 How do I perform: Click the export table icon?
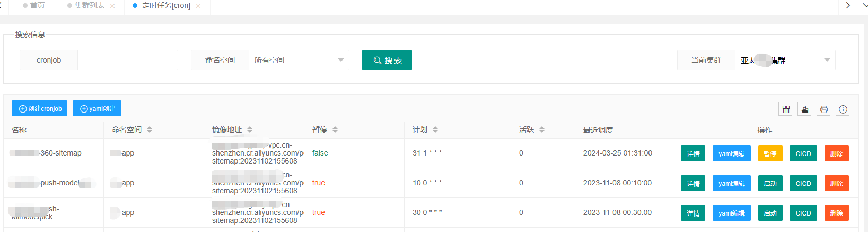point(805,109)
